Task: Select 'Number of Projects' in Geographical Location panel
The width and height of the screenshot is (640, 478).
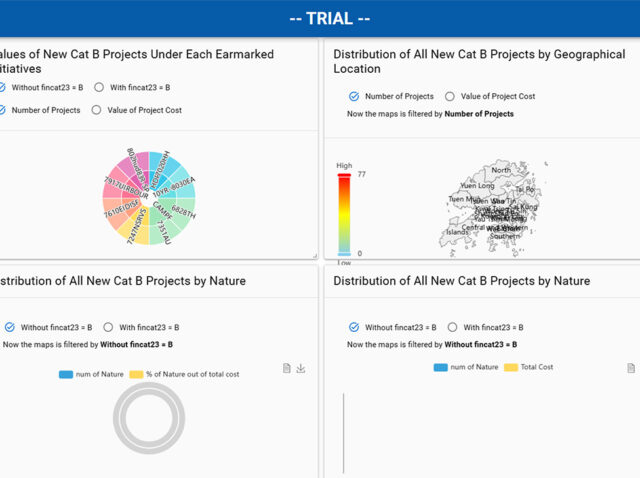Action: [354, 96]
